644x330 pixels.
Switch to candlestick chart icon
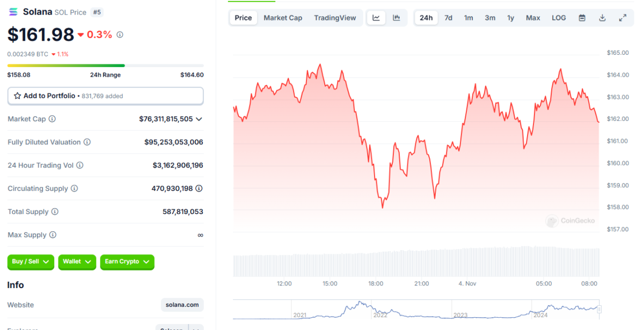[x=397, y=18]
